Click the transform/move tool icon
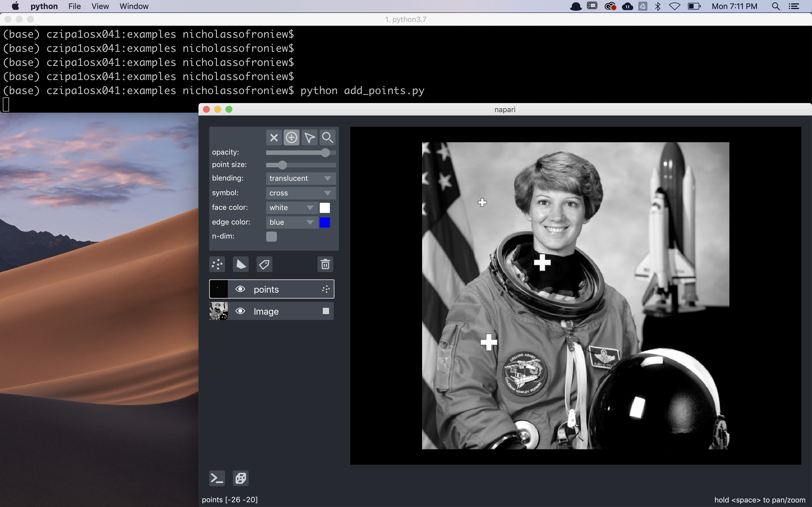Viewport: 812px width, 507px height. (310, 137)
